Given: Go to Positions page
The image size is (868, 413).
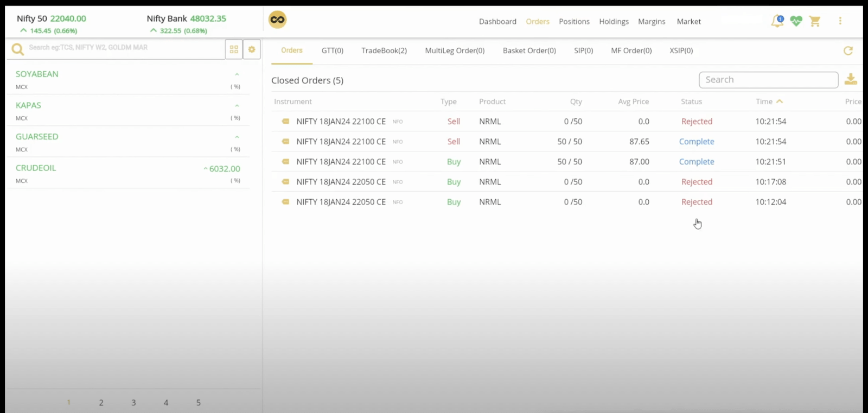Looking at the screenshot, I should point(574,22).
